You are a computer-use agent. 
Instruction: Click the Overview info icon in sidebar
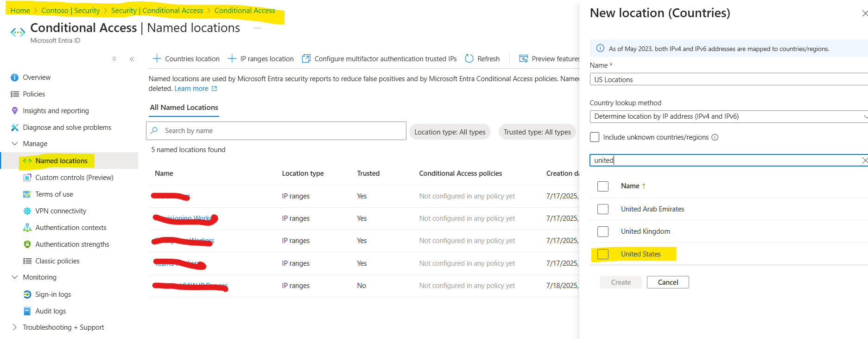tap(15, 77)
